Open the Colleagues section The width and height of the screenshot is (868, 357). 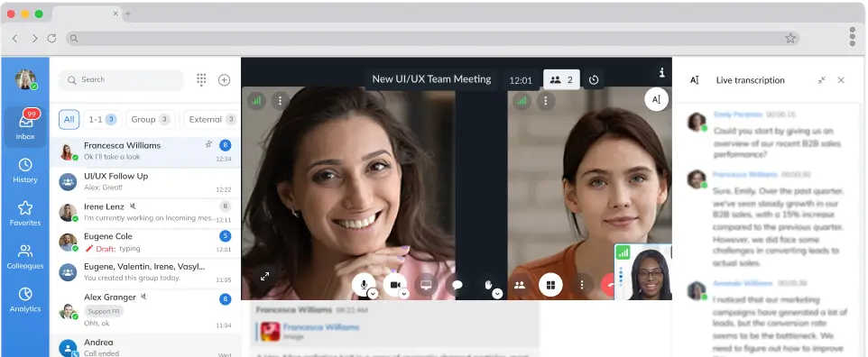tap(25, 257)
